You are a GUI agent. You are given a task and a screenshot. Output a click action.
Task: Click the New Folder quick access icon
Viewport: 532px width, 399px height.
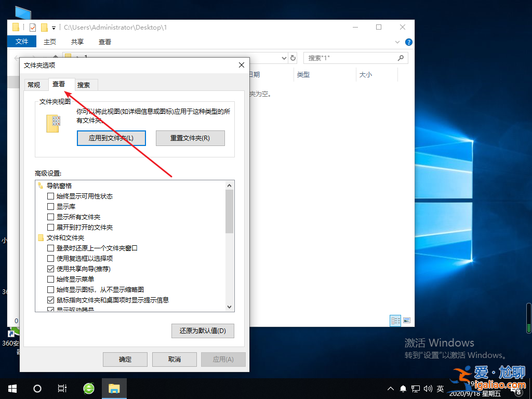coord(44,26)
